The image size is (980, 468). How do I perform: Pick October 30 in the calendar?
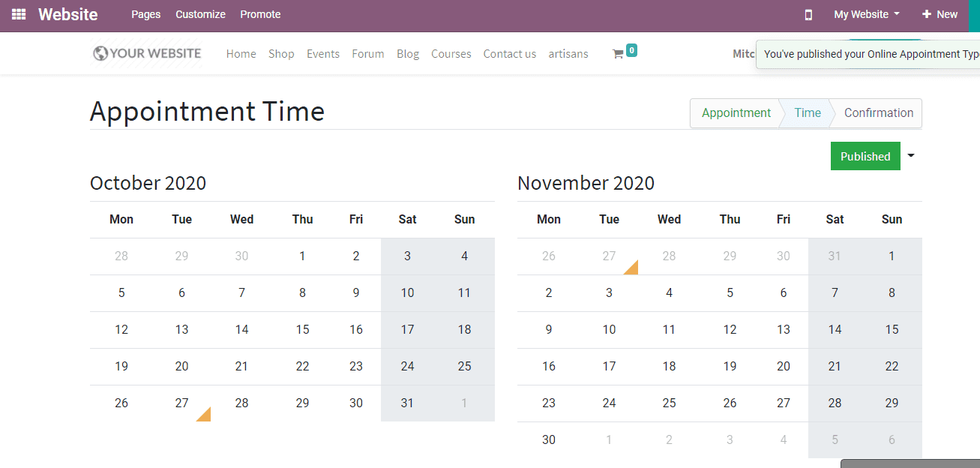click(x=356, y=403)
